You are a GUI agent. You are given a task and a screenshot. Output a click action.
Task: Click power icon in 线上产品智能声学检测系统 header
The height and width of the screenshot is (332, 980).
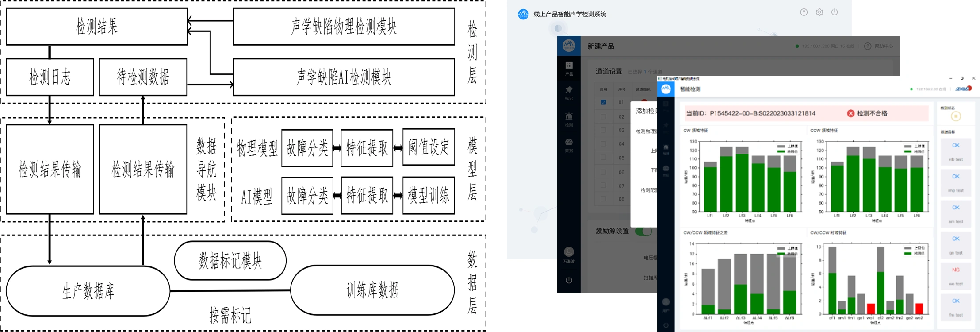[835, 12]
